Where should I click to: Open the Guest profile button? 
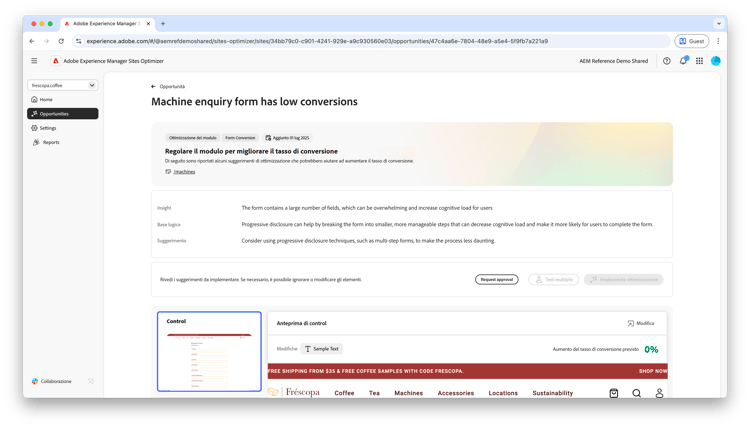(692, 41)
